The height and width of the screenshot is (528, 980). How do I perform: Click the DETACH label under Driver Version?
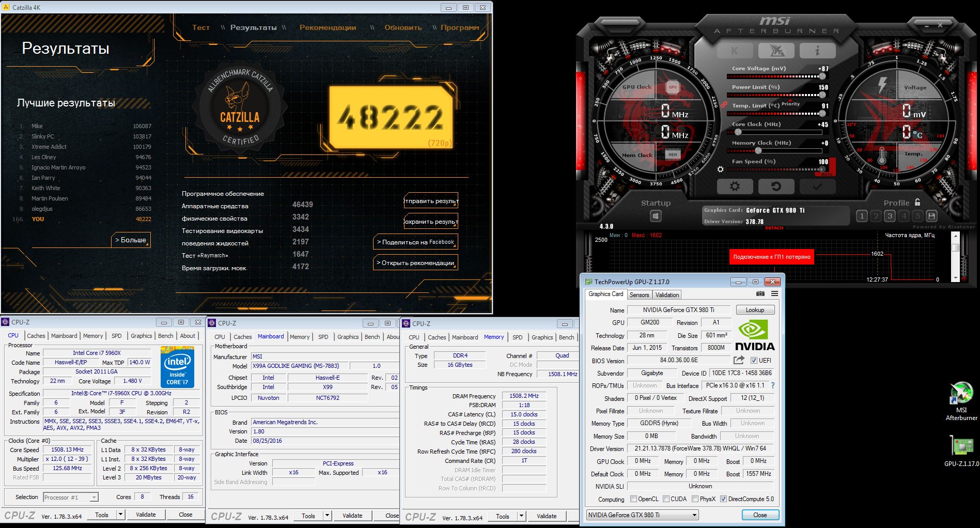pyautogui.click(x=774, y=228)
